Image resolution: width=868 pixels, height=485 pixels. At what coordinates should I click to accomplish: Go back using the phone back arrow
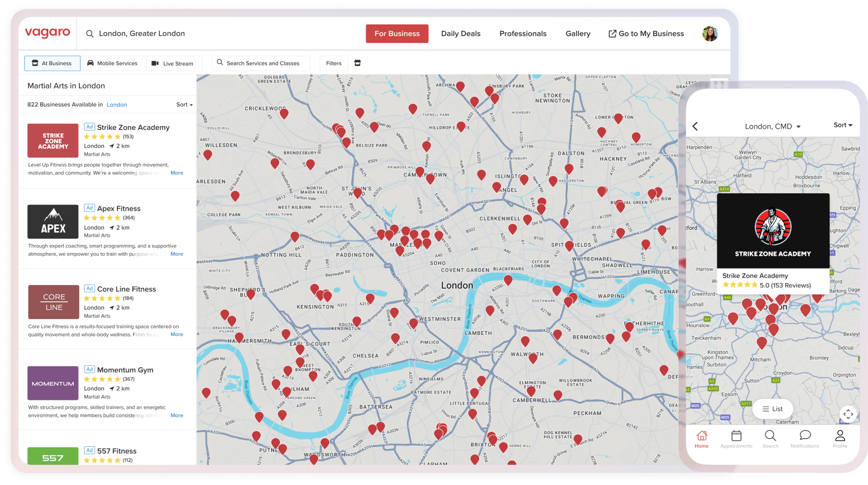tap(695, 126)
